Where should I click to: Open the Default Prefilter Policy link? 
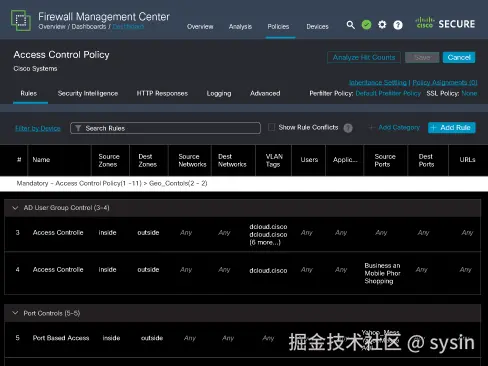pos(388,93)
